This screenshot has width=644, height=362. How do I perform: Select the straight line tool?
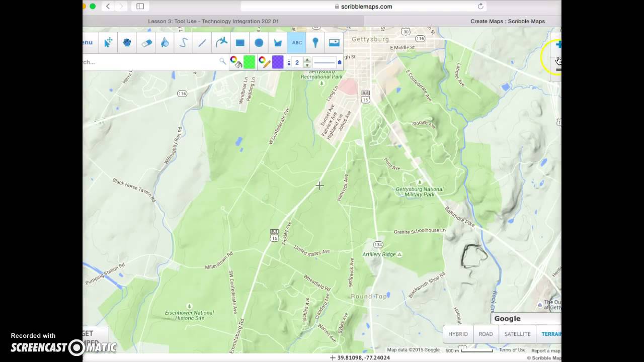coord(202,43)
